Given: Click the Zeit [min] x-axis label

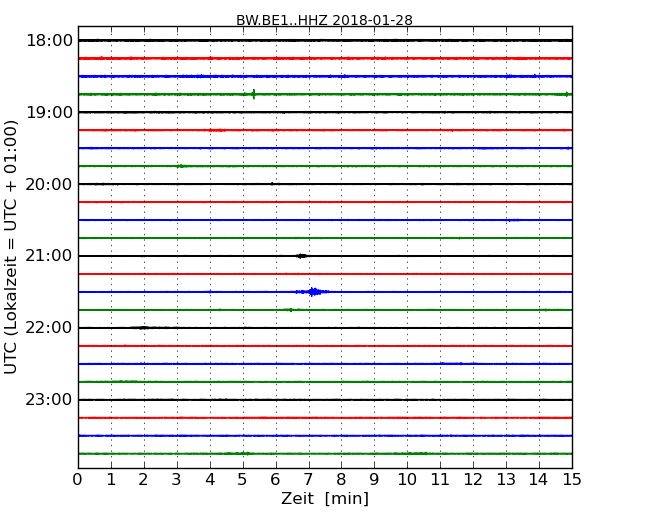Looking at the screenshot, I should point(325,498).
